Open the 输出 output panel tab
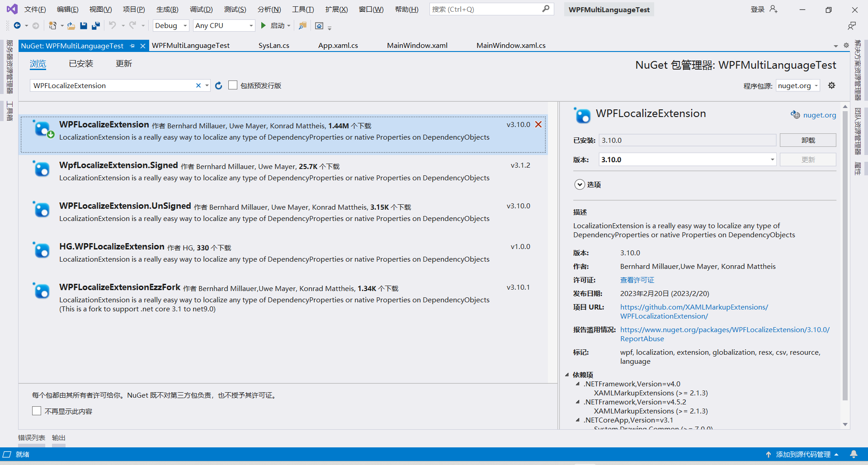The image size is (868, 465). tap(59, 437)
